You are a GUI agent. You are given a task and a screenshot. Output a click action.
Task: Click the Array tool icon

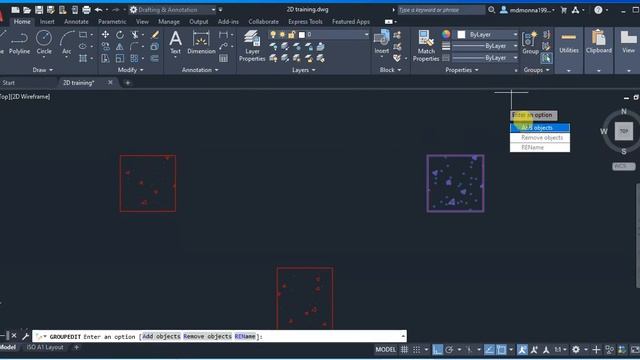134,58
